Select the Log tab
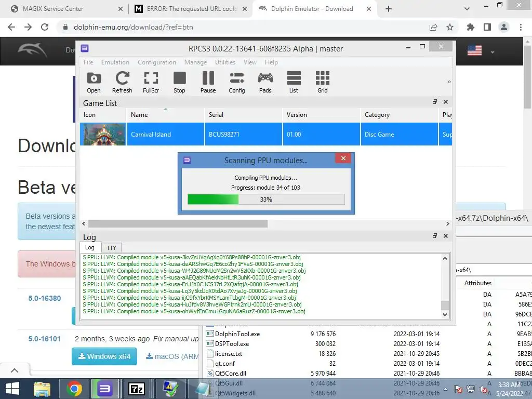This screenshot has width=532, height=399. click(x=90, y=247)
